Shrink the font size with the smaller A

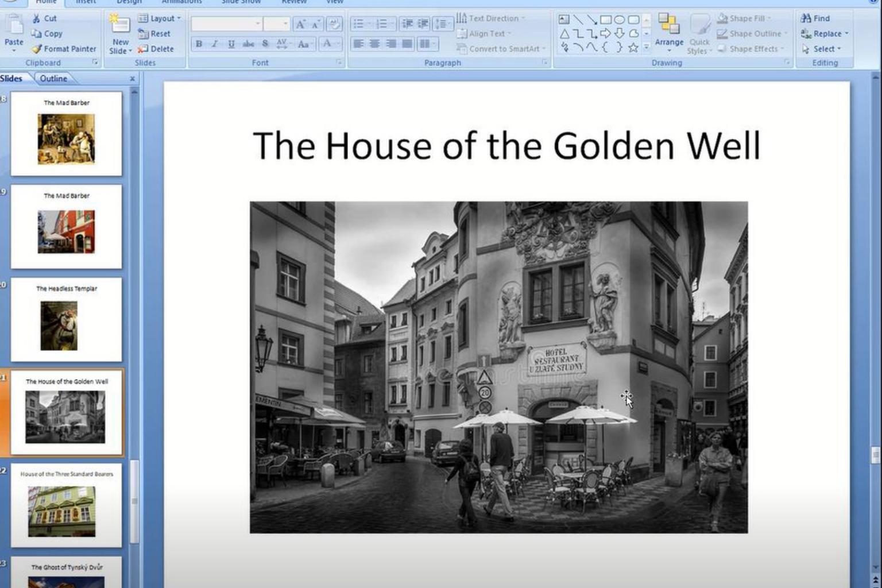point(315,25)
